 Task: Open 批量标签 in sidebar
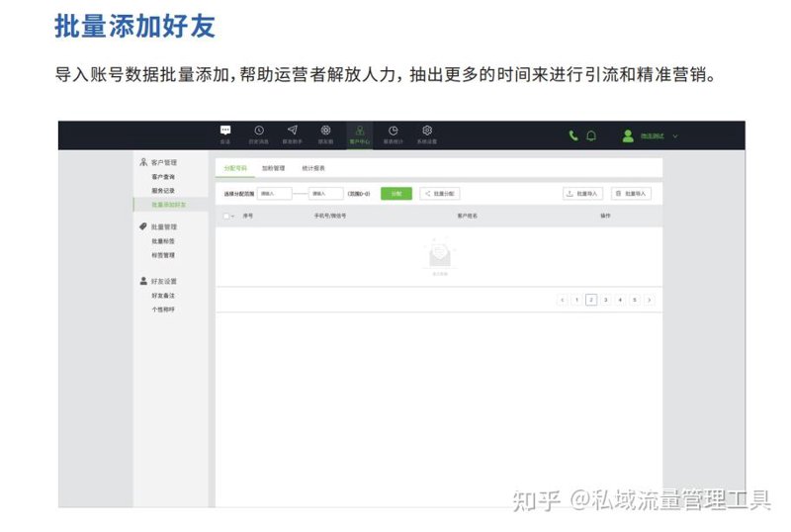point(163,241)
